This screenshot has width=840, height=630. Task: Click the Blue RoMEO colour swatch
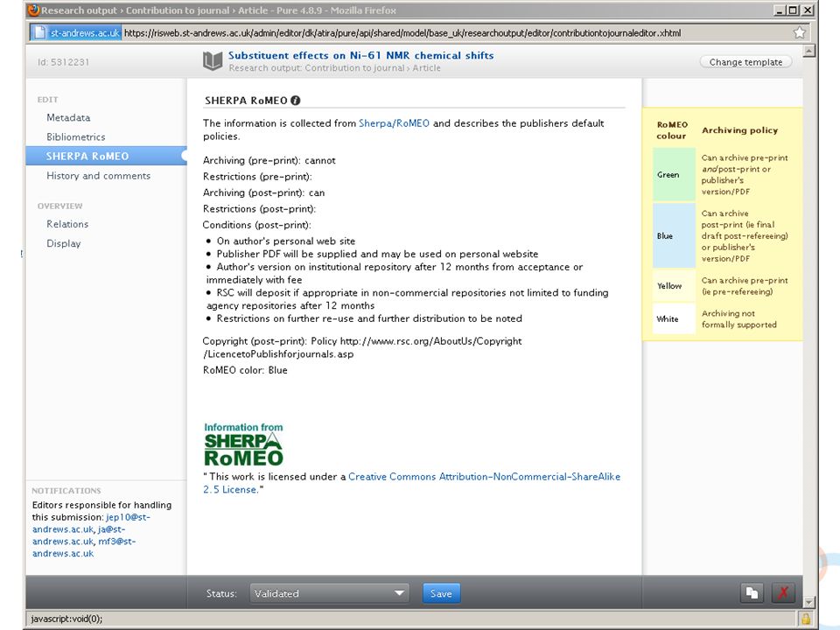(x=674, y=235)
